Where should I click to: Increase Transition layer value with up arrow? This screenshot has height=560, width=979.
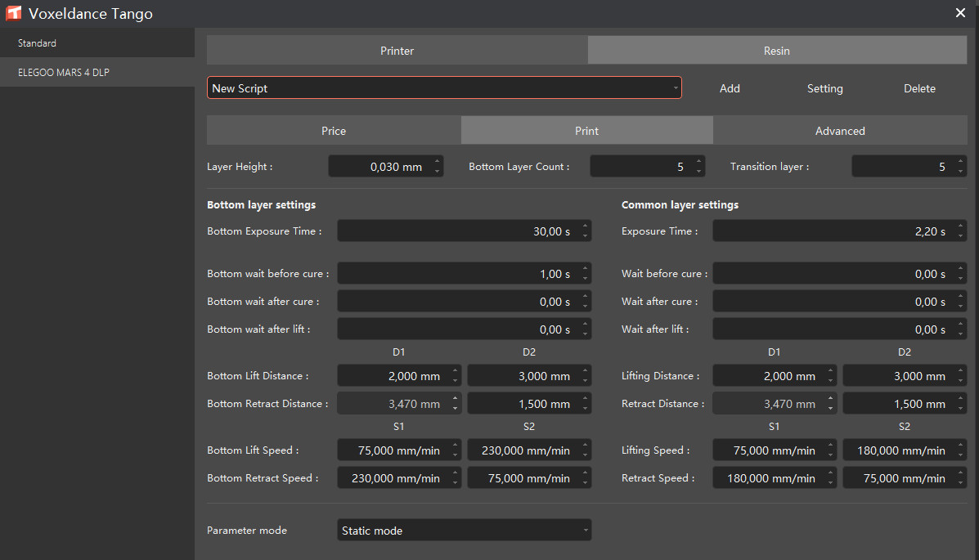tap(961, 162)
